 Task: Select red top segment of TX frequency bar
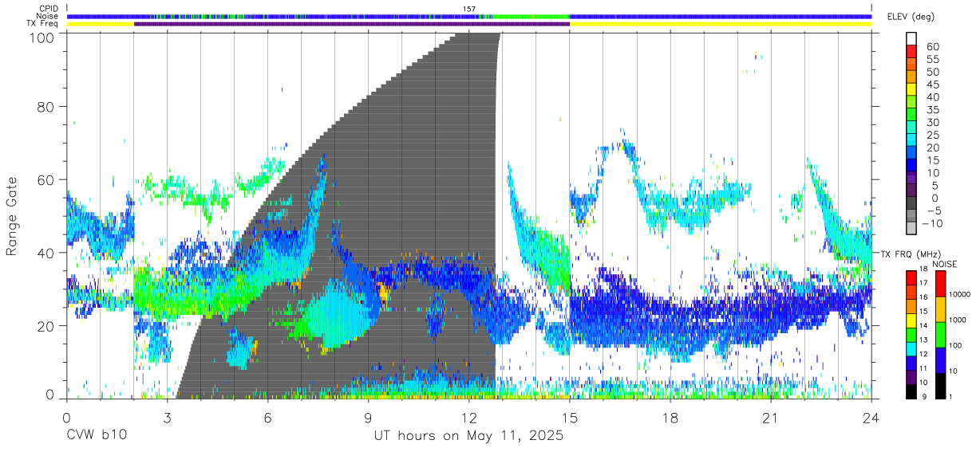point(911,277)
